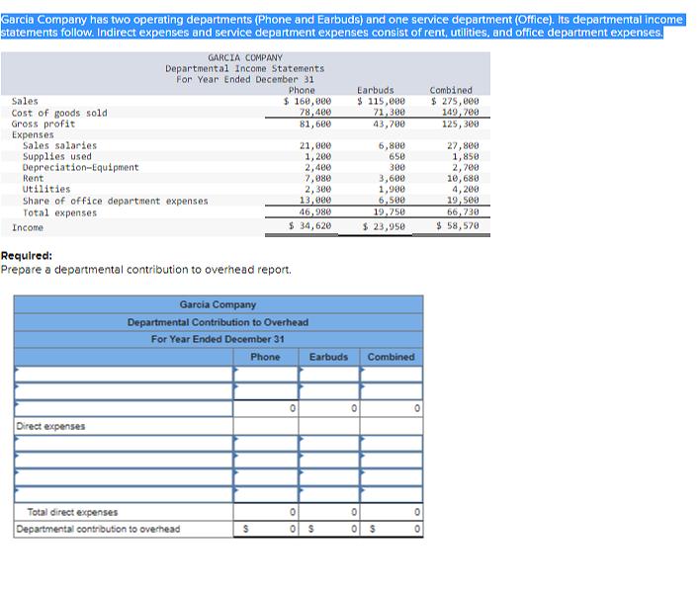Click the Depreciation-Equipment label
Image resolution: width=700 pixels, height=589 pixels.
(81, 167)
